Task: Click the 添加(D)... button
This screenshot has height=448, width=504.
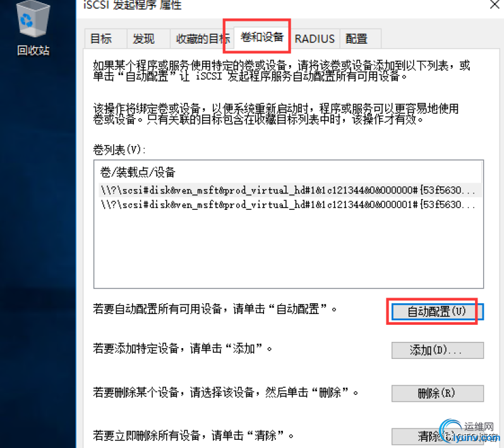Action: [437, 350]
